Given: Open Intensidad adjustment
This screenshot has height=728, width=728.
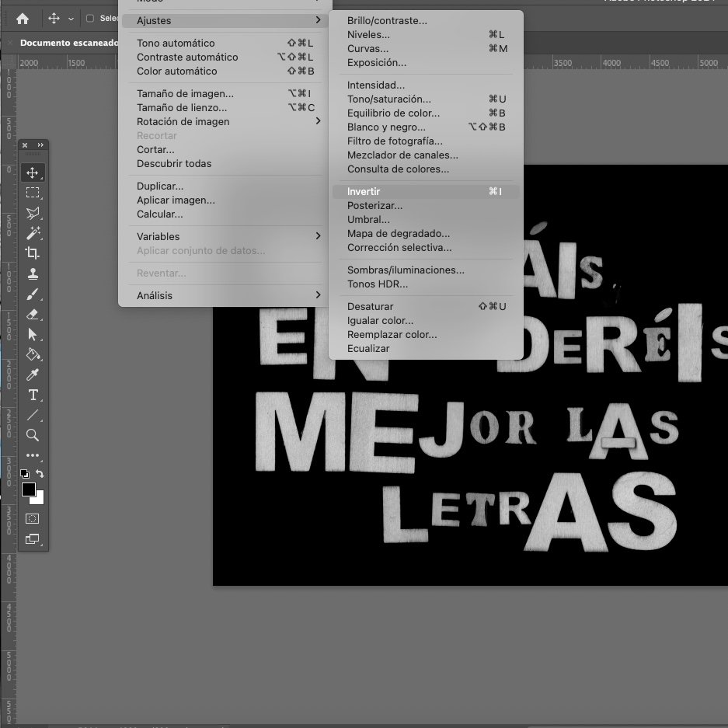Looking at the screenshot, I should tap(426, 85).
